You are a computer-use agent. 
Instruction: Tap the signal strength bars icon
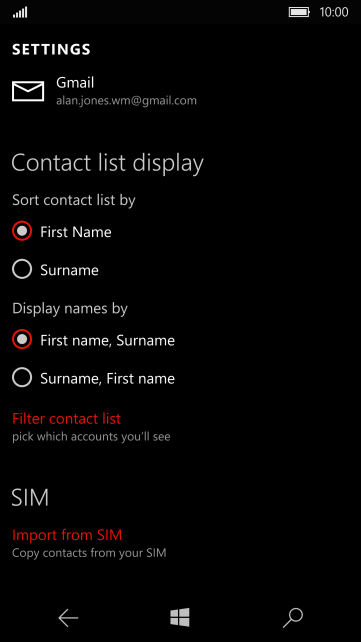pyautogui.click(x=20, y=13)
